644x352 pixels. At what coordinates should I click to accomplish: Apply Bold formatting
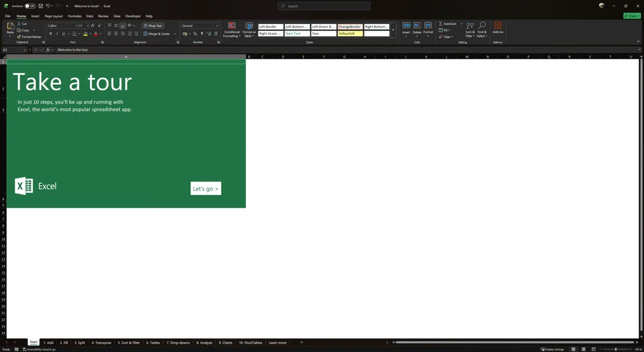click(51, 34)
